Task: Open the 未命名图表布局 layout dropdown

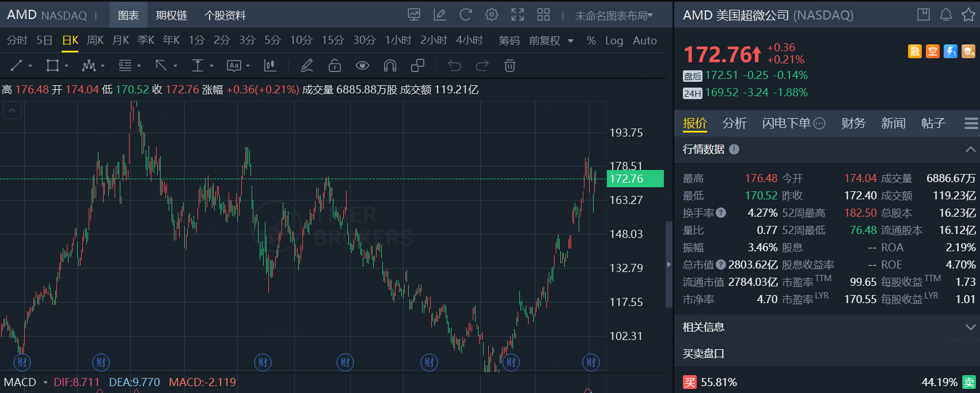Action: point(614,16)
